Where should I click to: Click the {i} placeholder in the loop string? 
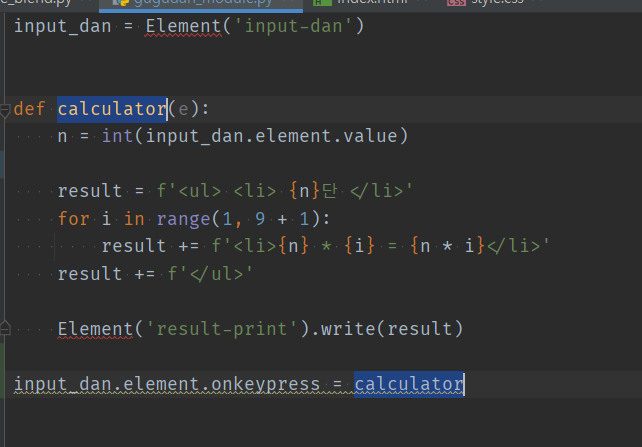point(359,246)
